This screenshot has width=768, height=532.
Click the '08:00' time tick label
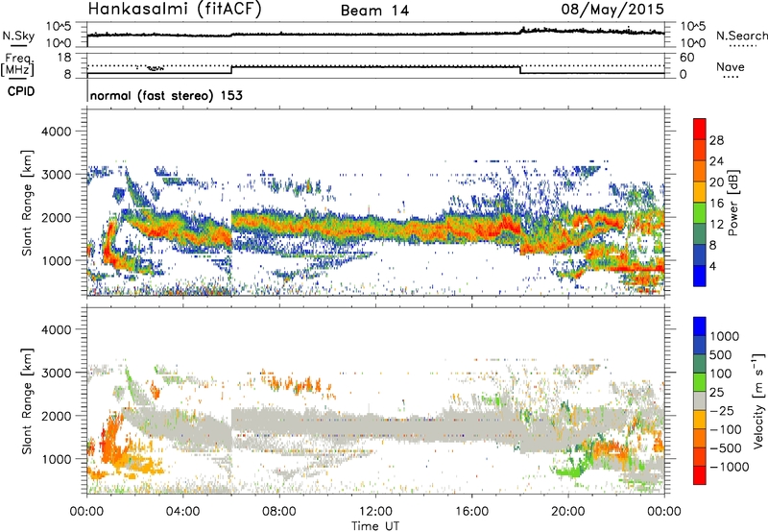click(279, 512)
